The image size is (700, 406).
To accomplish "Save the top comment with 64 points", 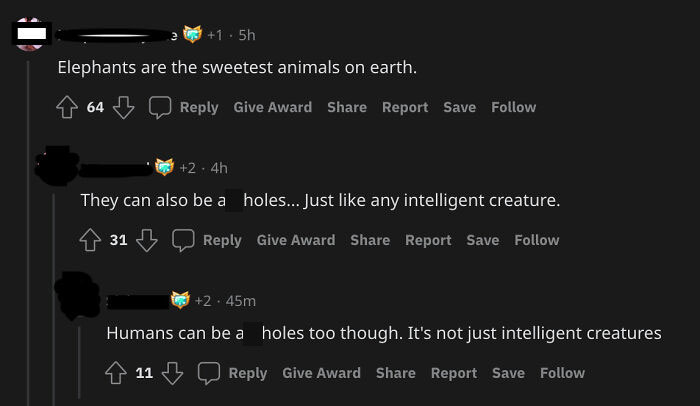I will [x=459, y=107].
